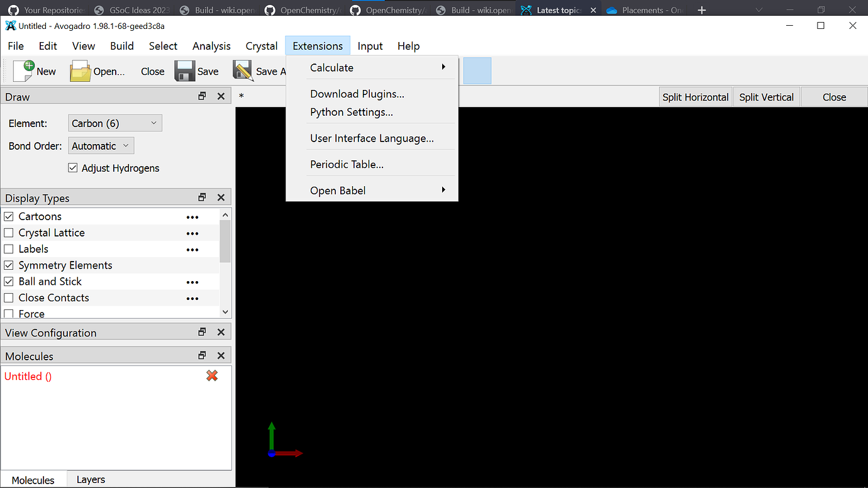Switch to the Layers tab

[x=90, y=479]
